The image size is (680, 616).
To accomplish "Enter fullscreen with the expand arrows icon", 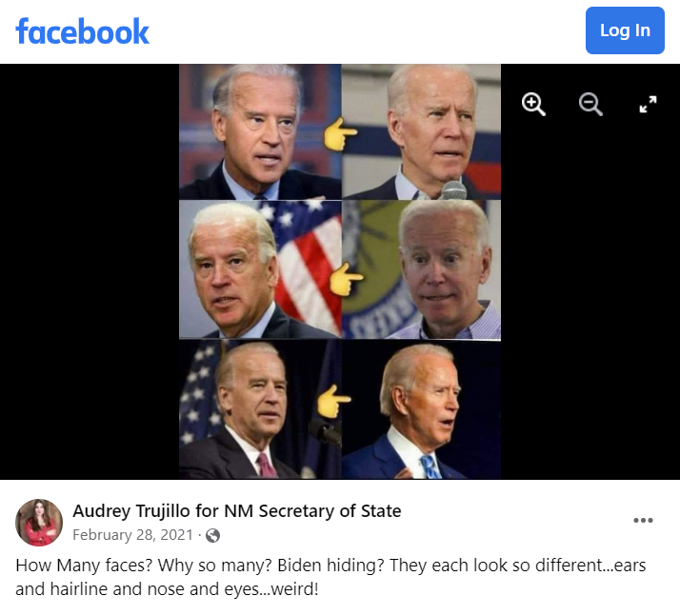I will (x=648, y=104).
